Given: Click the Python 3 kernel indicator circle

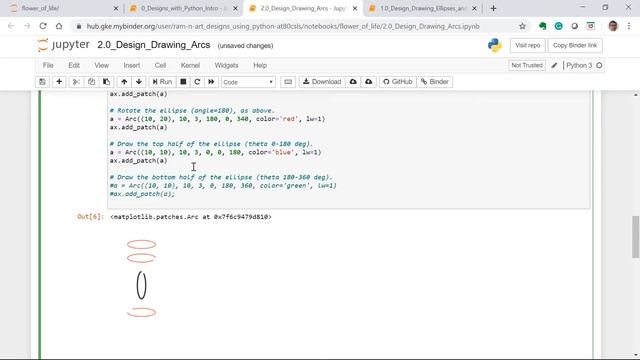Looking at the screenshot, I should pos(599,65).
